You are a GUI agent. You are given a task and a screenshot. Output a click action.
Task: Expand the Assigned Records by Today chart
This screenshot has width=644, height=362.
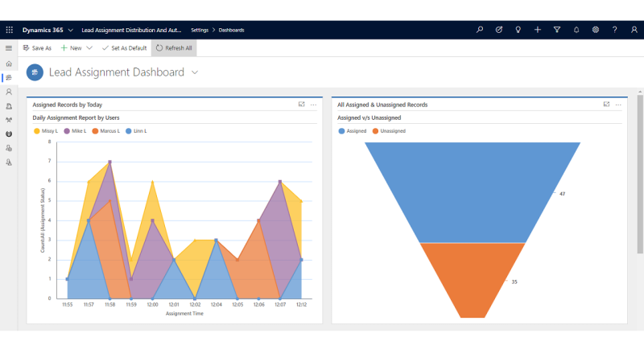pyautogui.click(x=301, y=105)
